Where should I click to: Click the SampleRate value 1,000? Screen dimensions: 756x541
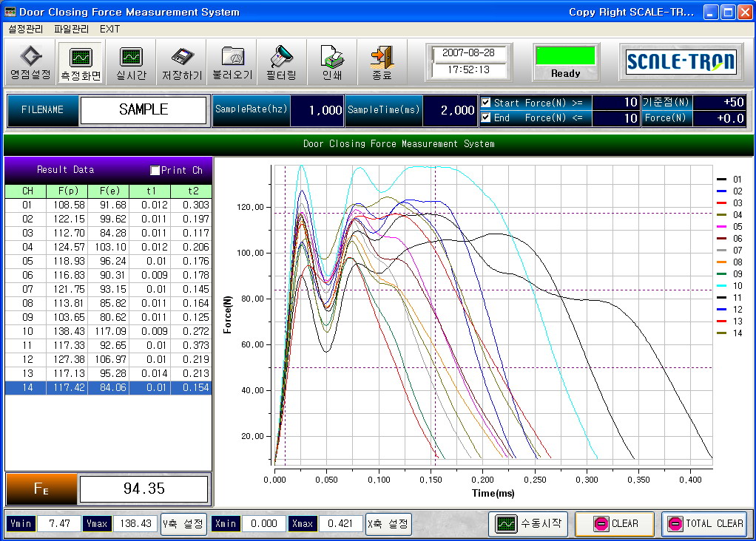318,110
